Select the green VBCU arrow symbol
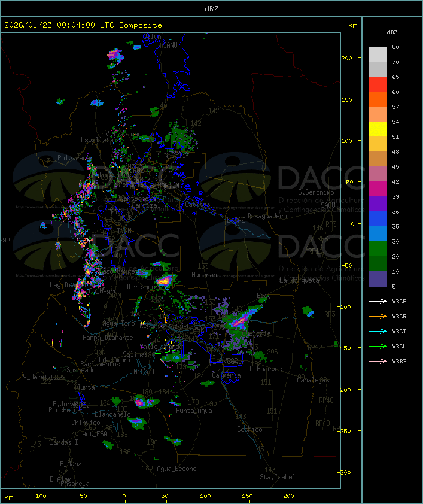The width and height of the screenshot is (423, 504). (378, 347)
